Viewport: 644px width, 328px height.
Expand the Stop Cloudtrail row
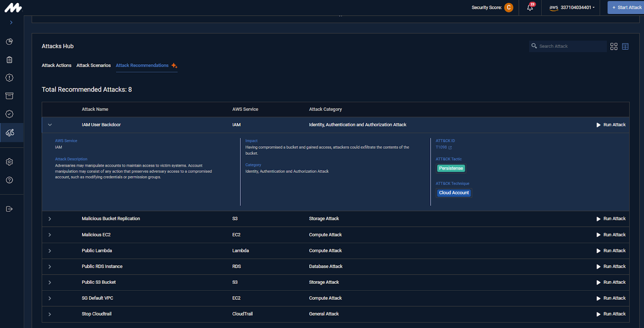pyautogui.click(x=50, y=314)
